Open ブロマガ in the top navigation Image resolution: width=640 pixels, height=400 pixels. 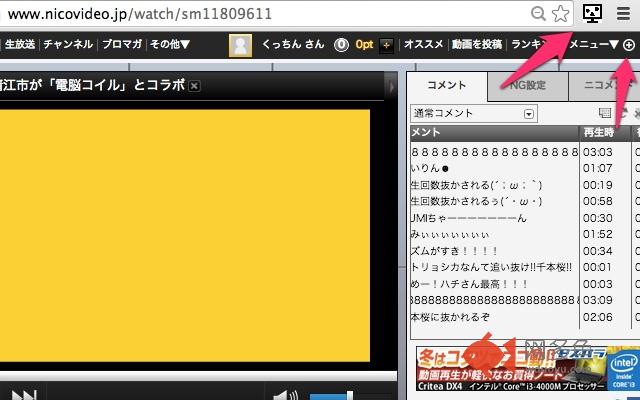[122, 44]
